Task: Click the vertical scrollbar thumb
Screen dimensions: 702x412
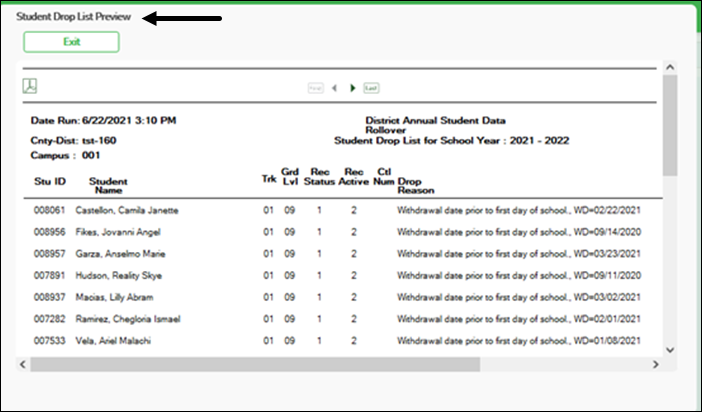Action: click(x=670, y=125)
